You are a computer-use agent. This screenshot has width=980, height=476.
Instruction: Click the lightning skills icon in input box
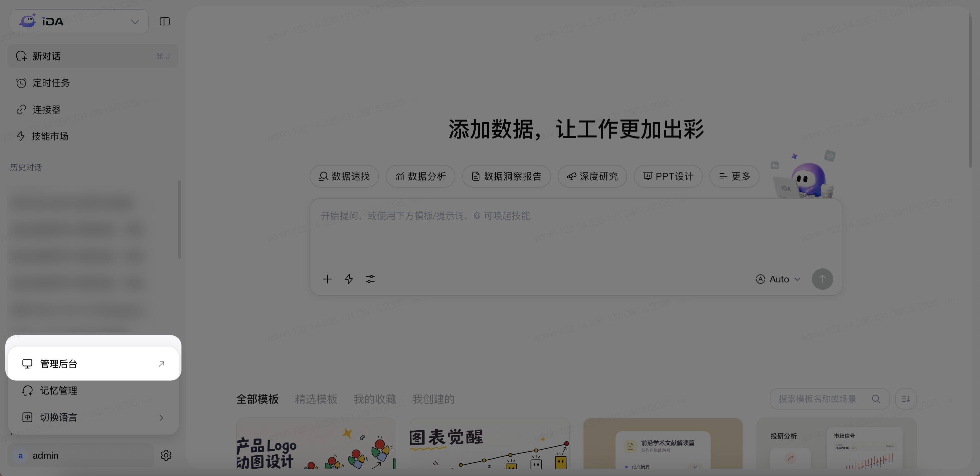(x=349, y=279)
